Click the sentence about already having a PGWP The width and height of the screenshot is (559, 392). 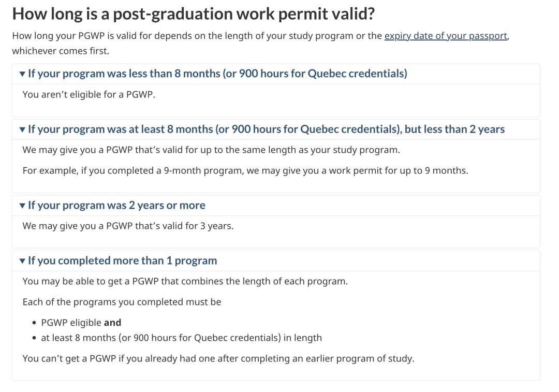[x=218, y=358]
